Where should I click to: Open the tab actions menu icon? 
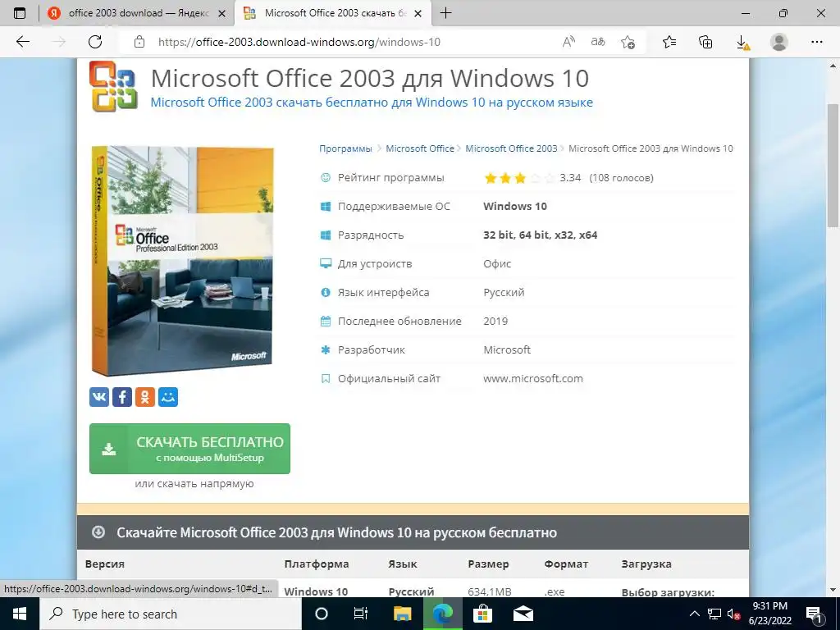tap(20, 13)
